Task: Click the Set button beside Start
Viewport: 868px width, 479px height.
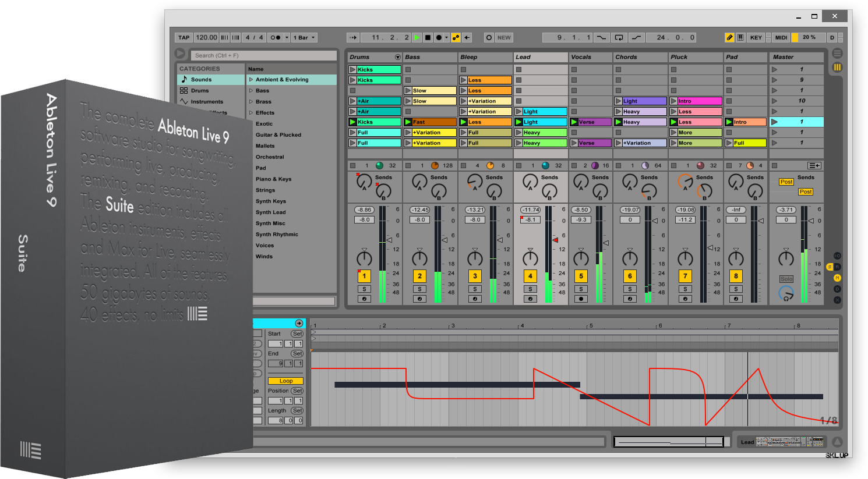Action: (298, 334)
